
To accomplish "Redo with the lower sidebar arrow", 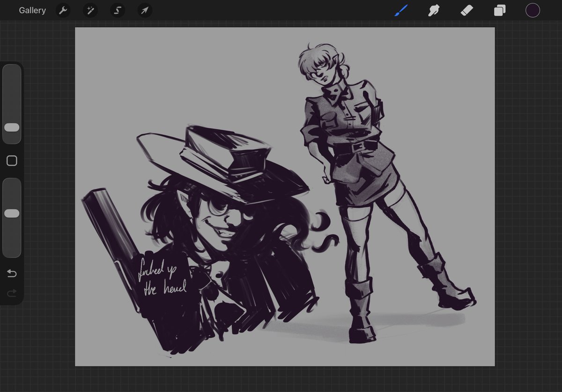I will click(x=12, y=293).
